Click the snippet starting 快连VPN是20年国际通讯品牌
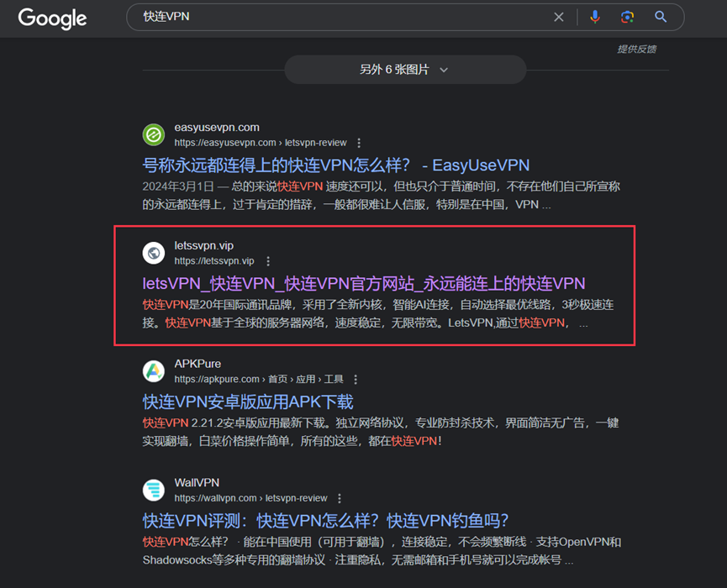 378,313
